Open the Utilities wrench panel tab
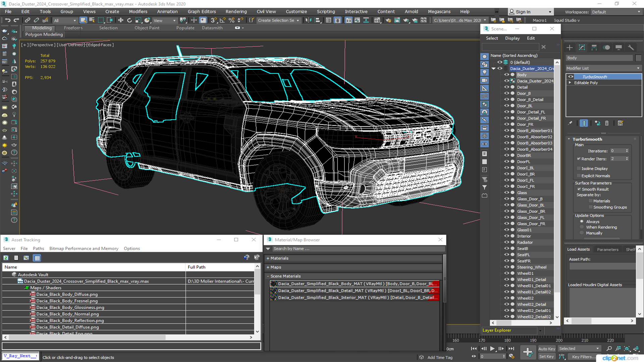This screenshot has height=362, width=644. (631, 48)
